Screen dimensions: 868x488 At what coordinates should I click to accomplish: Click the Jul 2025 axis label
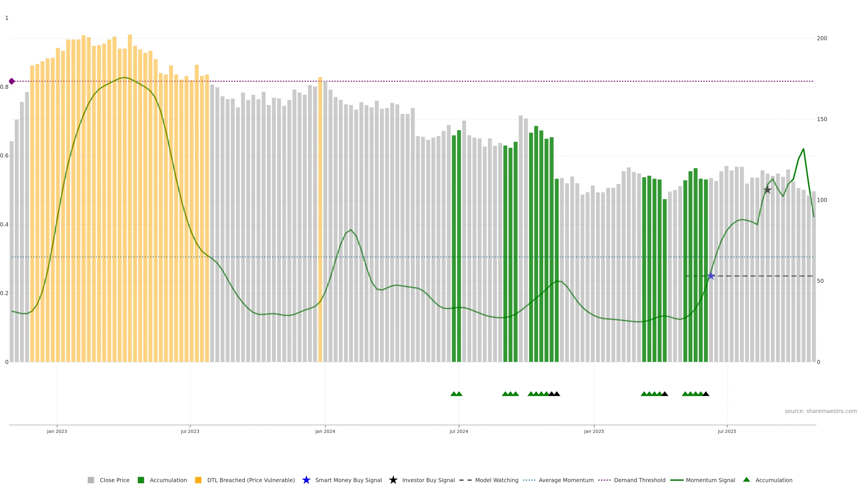[727, 431]
